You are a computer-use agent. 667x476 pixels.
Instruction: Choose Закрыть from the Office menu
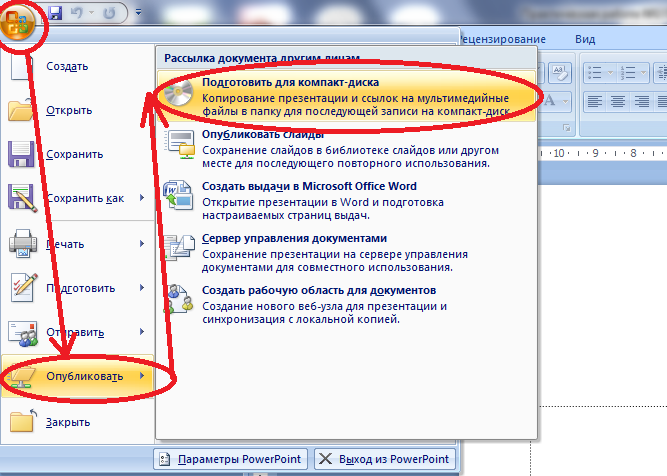coord(77,422)
